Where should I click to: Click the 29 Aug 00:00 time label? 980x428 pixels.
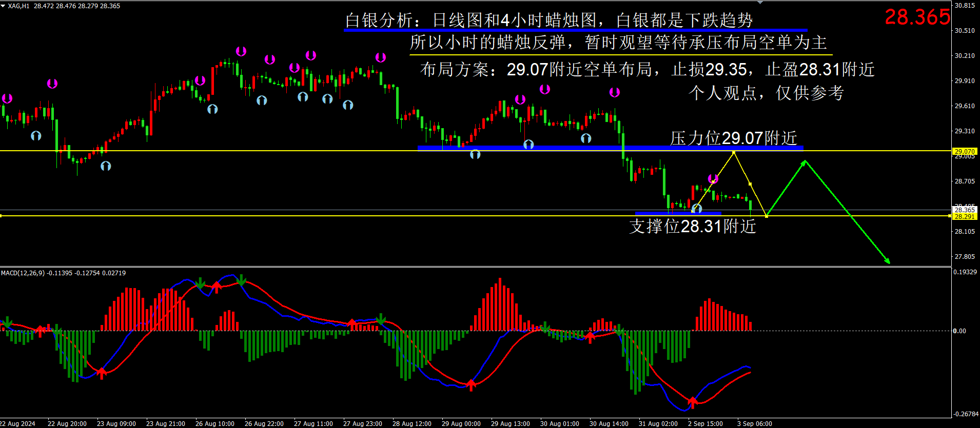click(461, 424)
